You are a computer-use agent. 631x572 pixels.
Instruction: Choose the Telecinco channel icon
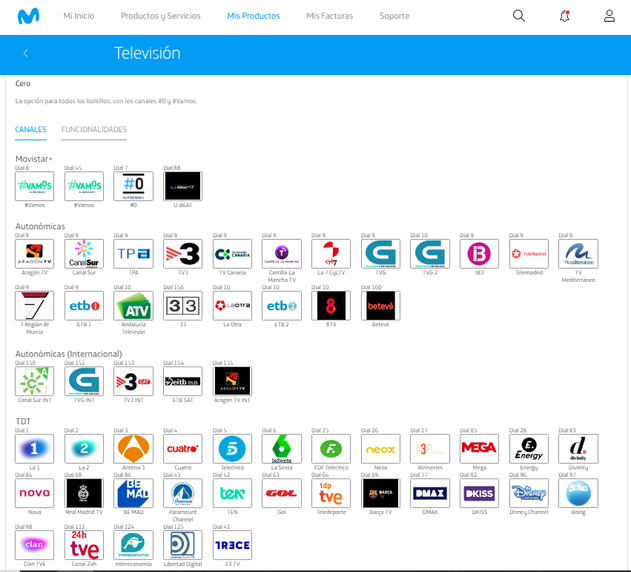point(232,449)
